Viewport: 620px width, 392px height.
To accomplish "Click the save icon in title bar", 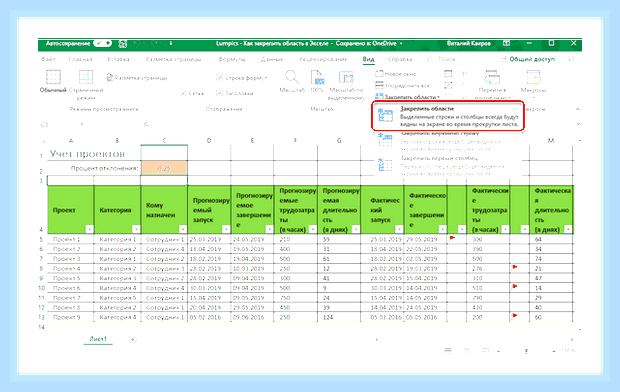I will coord(123,44).
